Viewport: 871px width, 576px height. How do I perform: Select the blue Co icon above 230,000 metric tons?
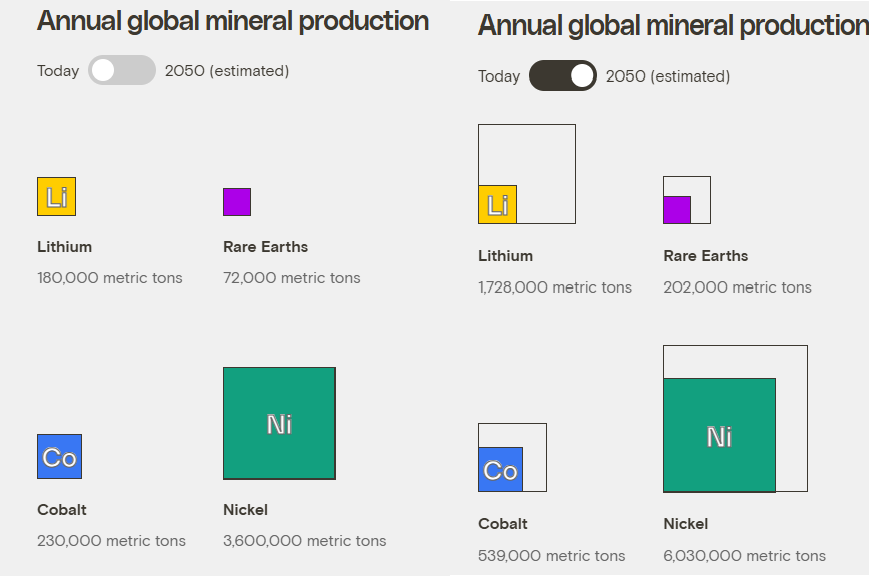pos(59,457)
